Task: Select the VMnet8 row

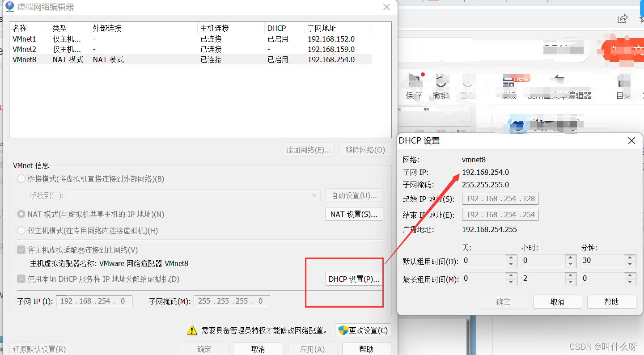Action: 191,59
